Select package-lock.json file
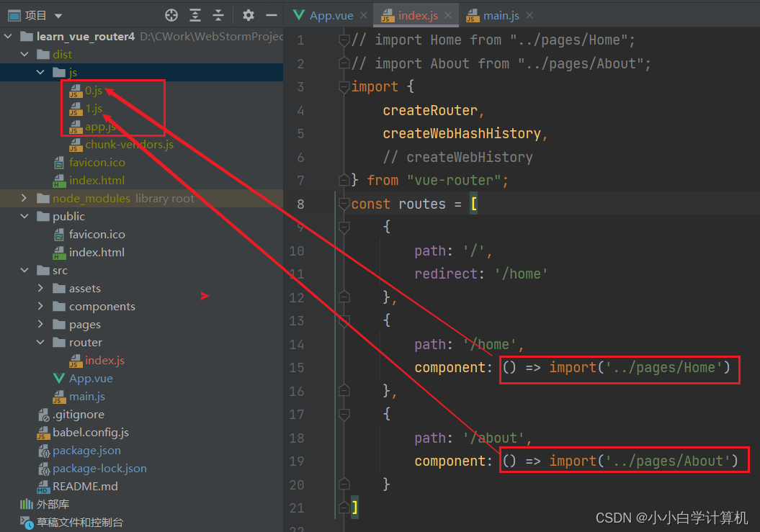The height and width of the screenshot is (532, 760). pos(99,469)
